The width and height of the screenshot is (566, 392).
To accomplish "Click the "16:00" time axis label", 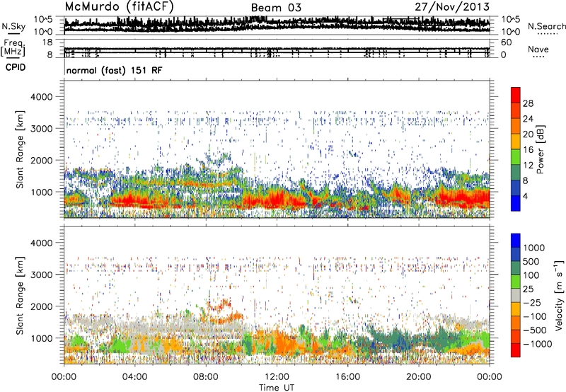I will pyautogui.click(x=347, y=377).
